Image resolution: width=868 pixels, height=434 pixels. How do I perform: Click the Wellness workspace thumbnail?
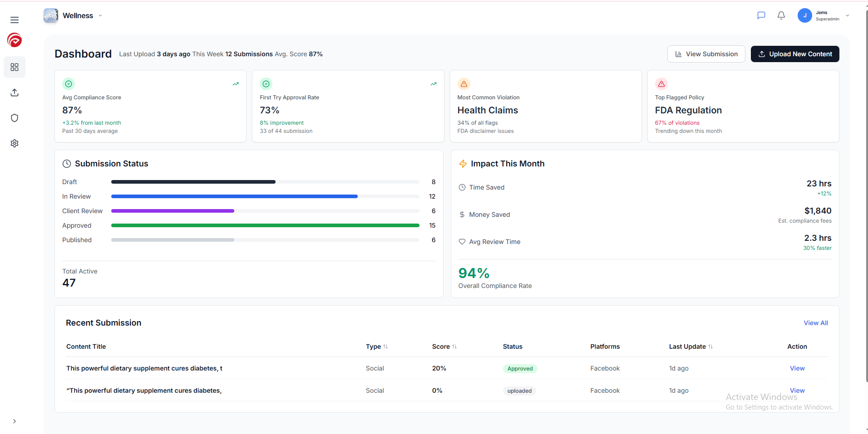pos(51,15)
